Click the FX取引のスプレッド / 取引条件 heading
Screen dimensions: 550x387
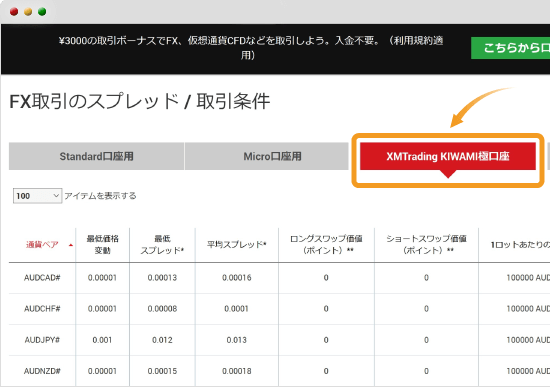pos(140,101)
